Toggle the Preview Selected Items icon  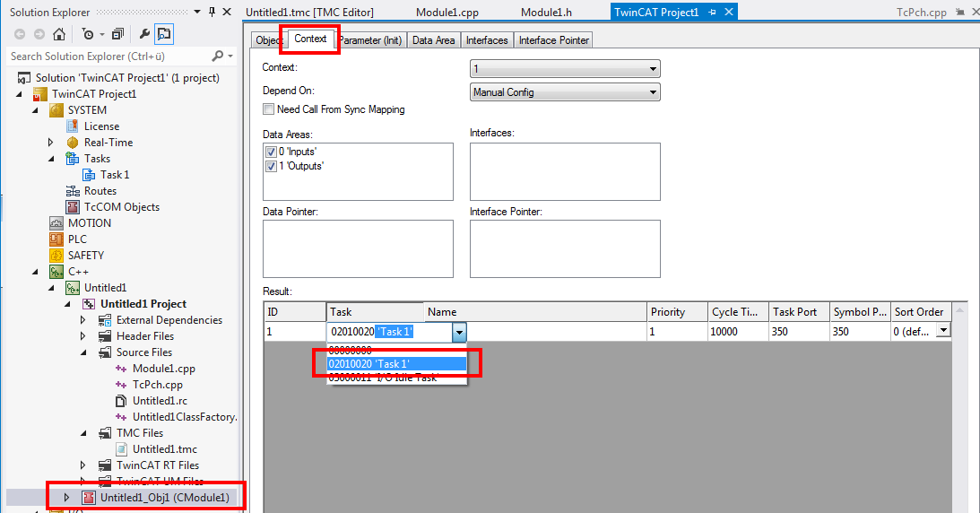164,34
